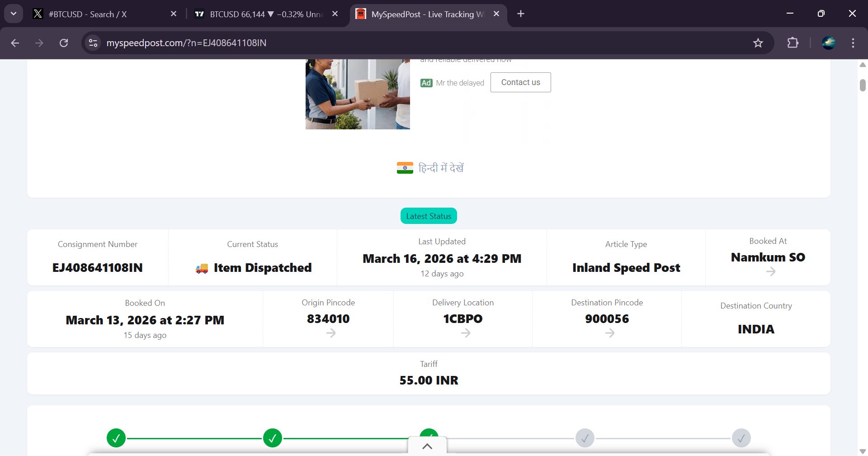The height and width of the screenshot is (456, 868).
Task: Expand the bottom panel chevron-up handle
Action: click(427, 446)
